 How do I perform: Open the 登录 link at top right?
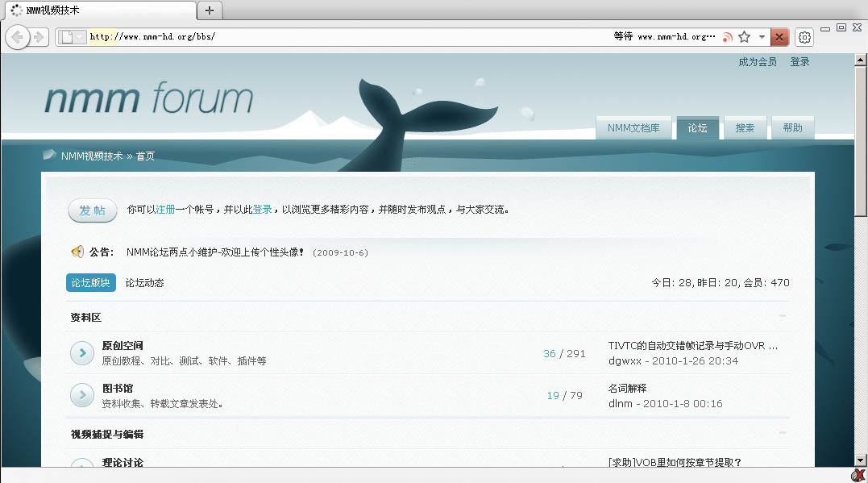(x=799, y=62)
